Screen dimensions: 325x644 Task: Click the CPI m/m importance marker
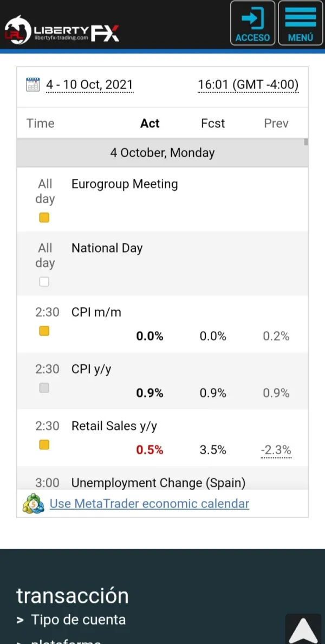[x=44, y=331]
